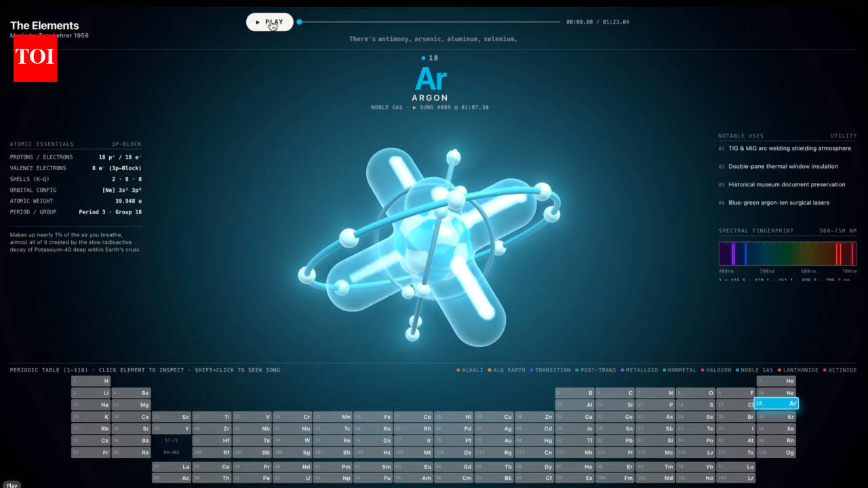The width and height of the screenshot is (868, 488).
Task: Select Chromium (Cr) cell
Action: [292, 417]
